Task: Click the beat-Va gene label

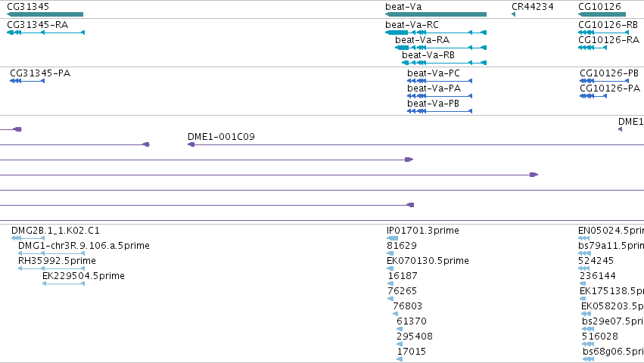Action: 403,7
